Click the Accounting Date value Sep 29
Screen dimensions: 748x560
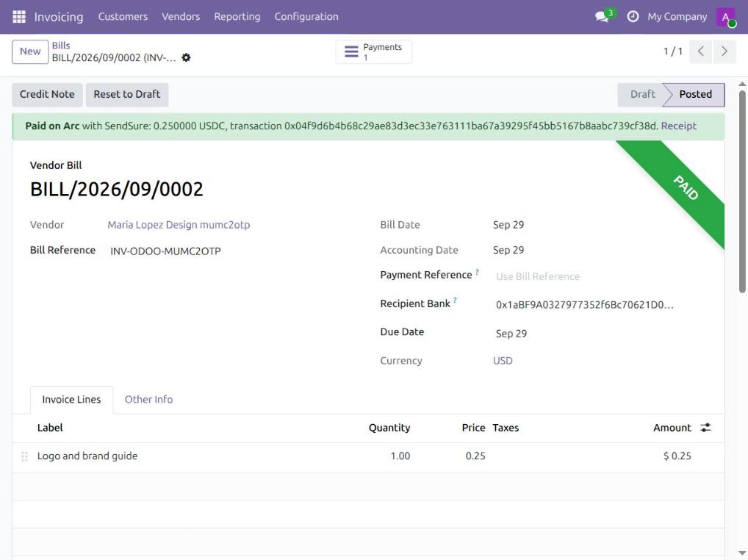508,250
